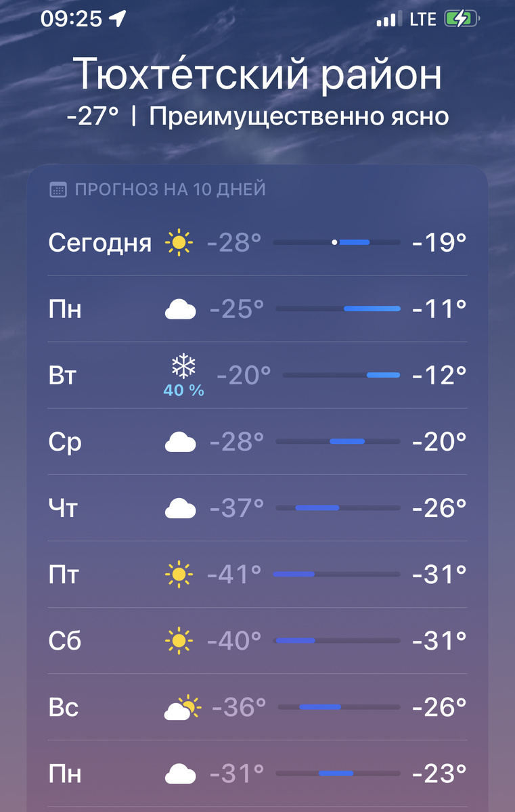
Task: Tap the cloud icon next to Ср
Action: [180, 441]
